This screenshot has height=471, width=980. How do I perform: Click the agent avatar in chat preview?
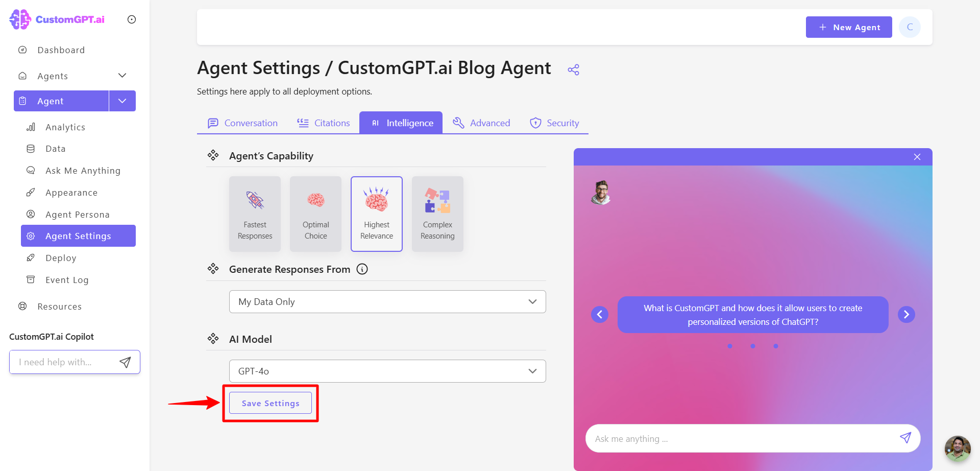[601, 193]
